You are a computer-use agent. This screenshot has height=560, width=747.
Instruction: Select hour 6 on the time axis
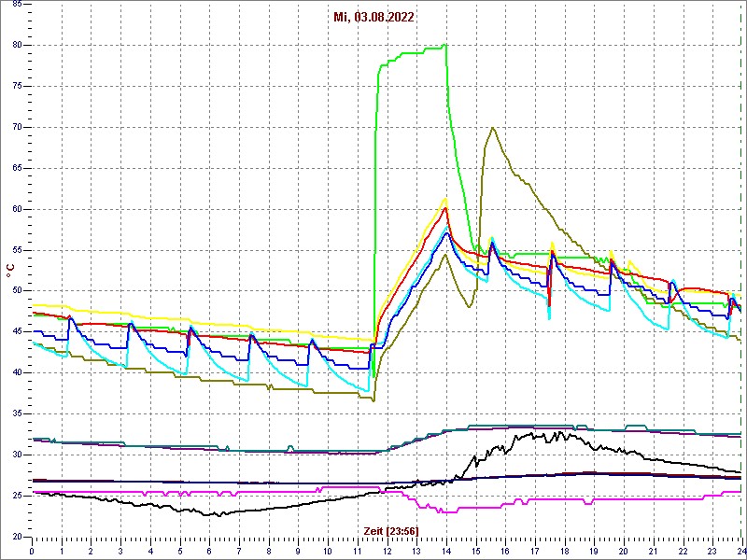click(209, 552)
